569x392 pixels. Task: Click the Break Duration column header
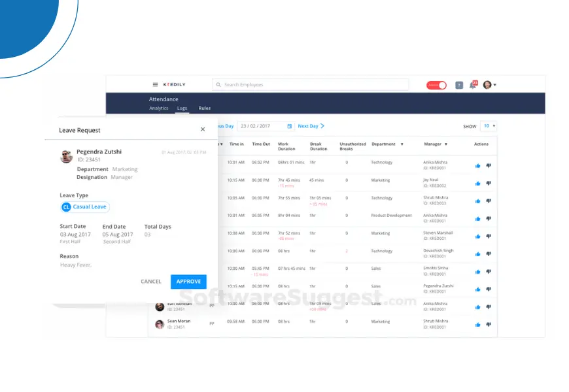(x=319, y=146)
